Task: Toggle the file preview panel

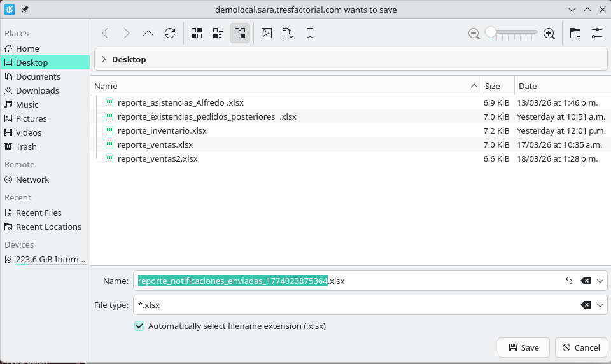Action: pyautogui.click(x=267, y=34)
